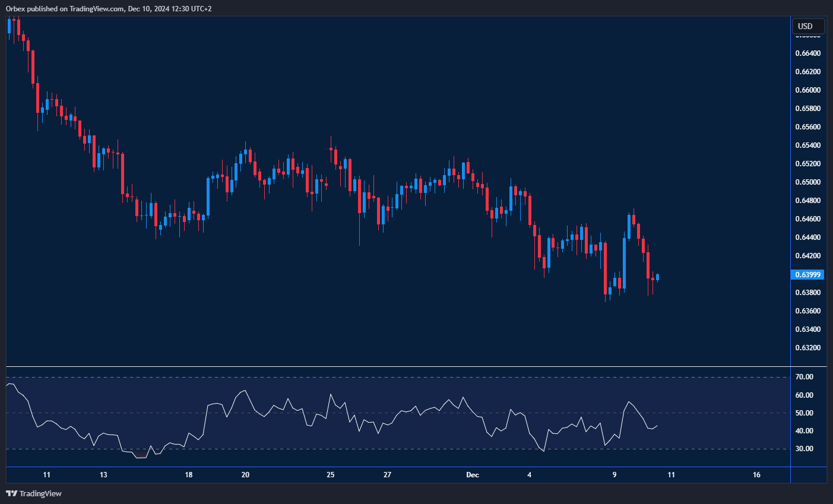This screenshot has height=504, width=833.
Task: Select the 0.63200 price scale level
Action: pos(807,348)
